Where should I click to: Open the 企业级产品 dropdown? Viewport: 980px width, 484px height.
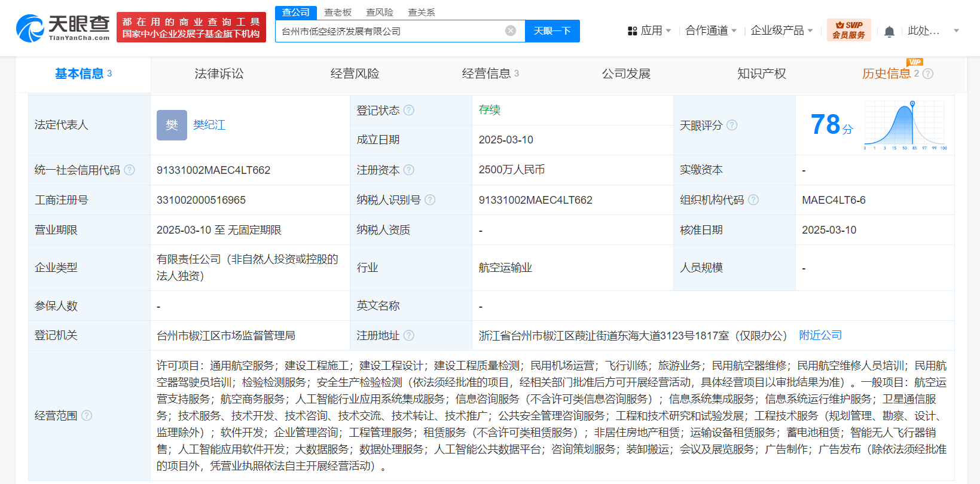[781, 30]
